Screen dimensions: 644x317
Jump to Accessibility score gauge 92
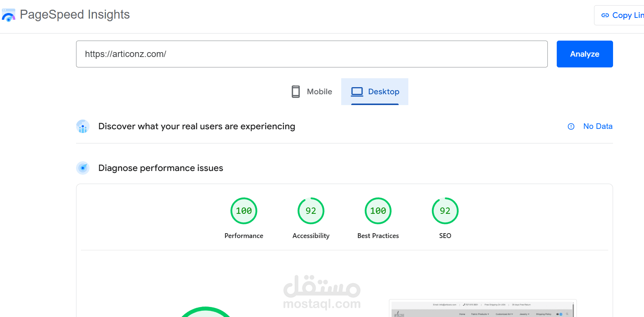point(311,211)
